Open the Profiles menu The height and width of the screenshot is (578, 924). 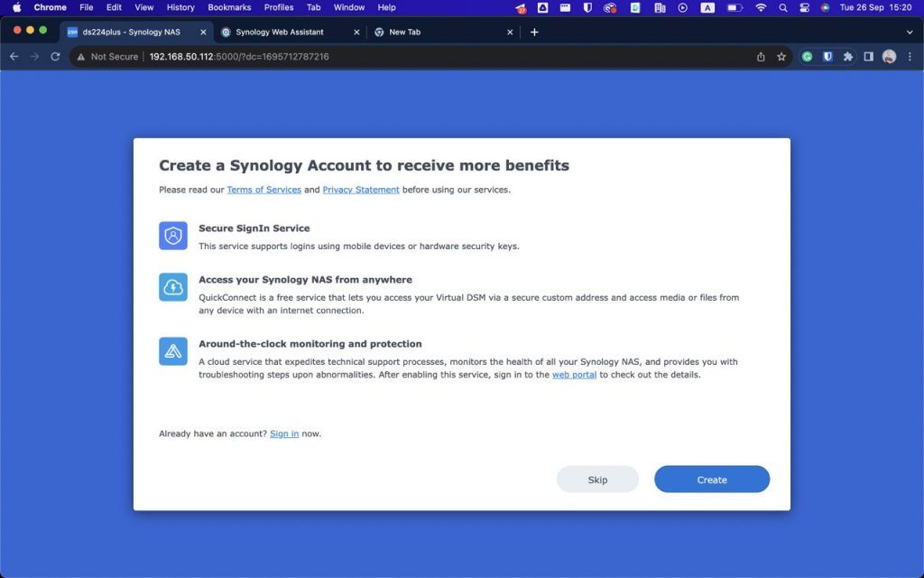click(279, 7)
